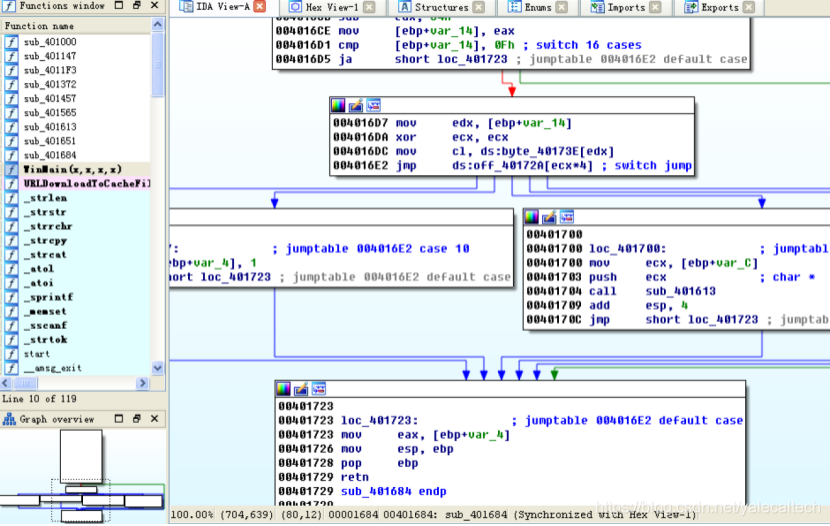Select _sscanf function
Image resolution: width=830 pixels, height=526 pixels.
[x=46, y=325]
